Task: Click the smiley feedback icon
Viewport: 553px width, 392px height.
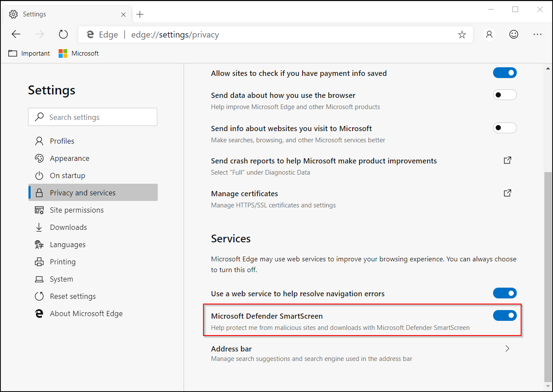Action: tap(513, 34)
